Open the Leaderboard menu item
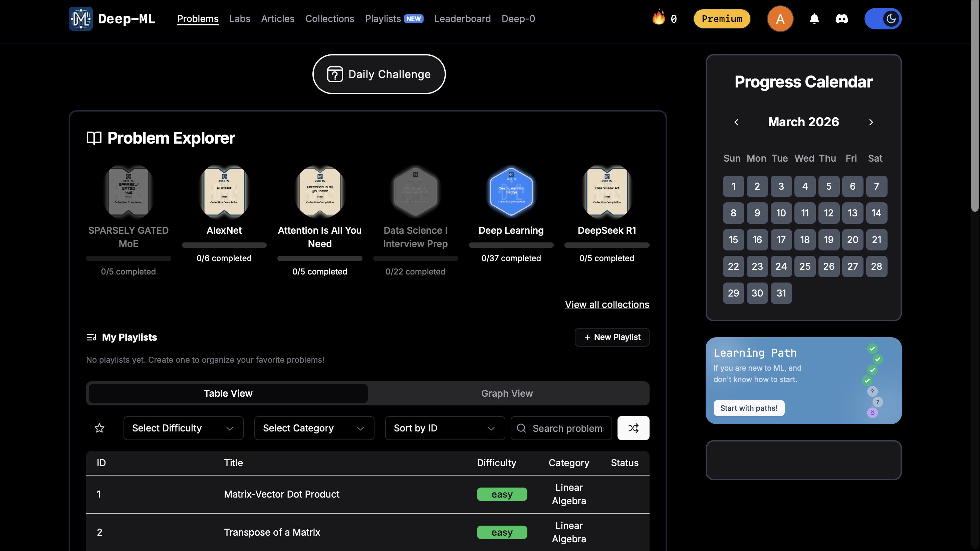980x551 pixels. tap(462, 19)
